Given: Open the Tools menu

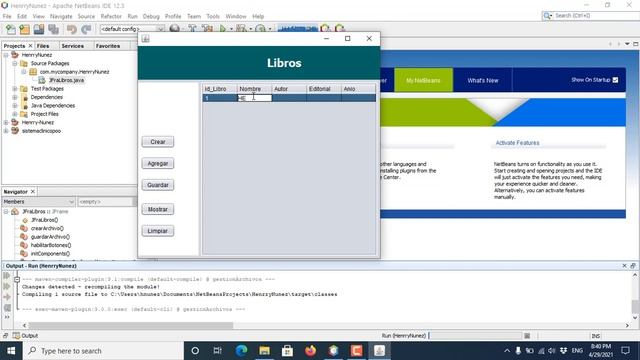Looking at the screenshot, I should tap(213, 16).
